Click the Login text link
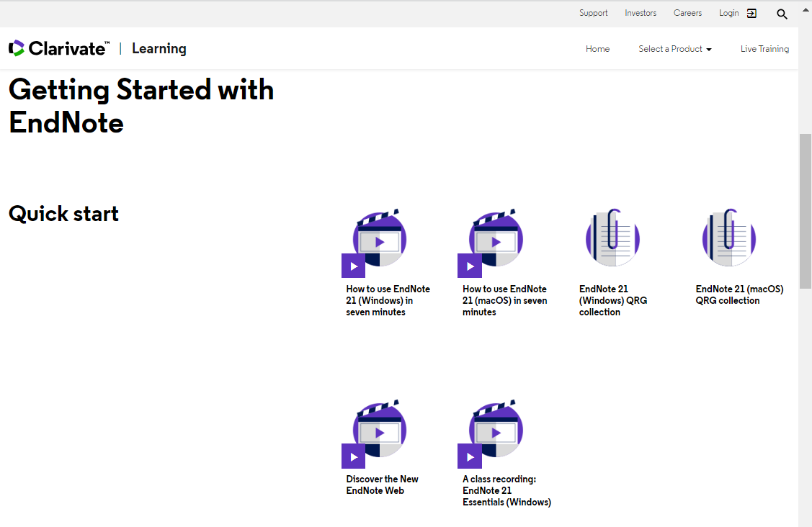The image size is (812, 527). pyautogui.click(x=728, y=13)
